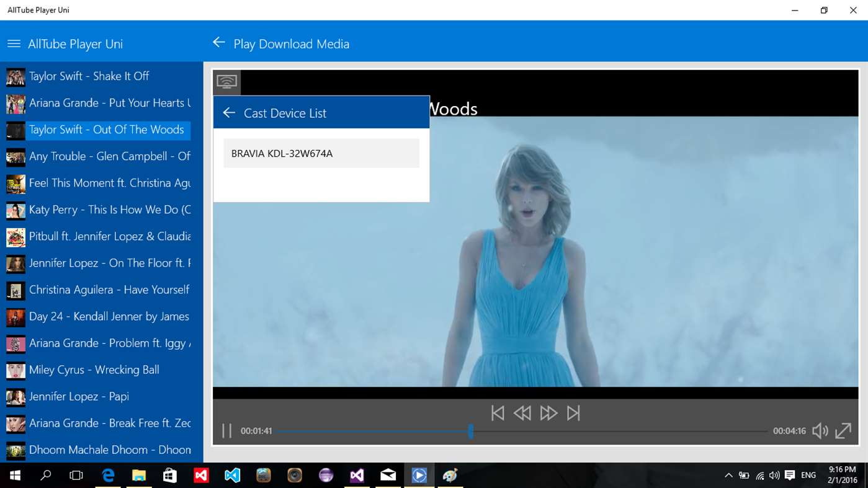Click the seek bar position handle
Screen dimensions: 868x488
[x=471, y=431]
